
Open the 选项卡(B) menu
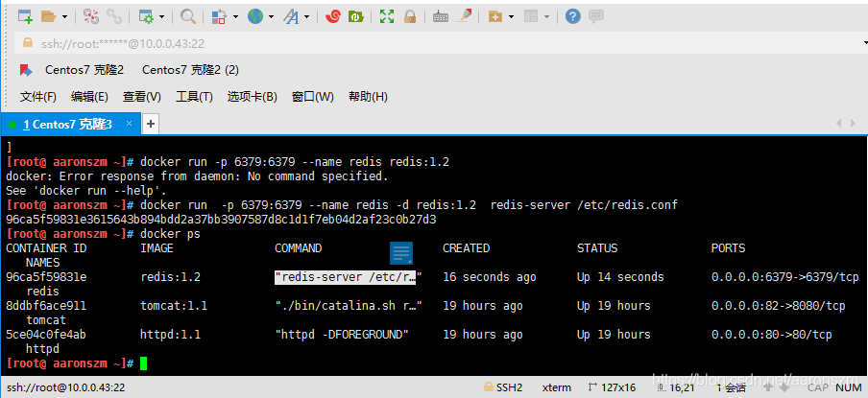pos(252,97)
